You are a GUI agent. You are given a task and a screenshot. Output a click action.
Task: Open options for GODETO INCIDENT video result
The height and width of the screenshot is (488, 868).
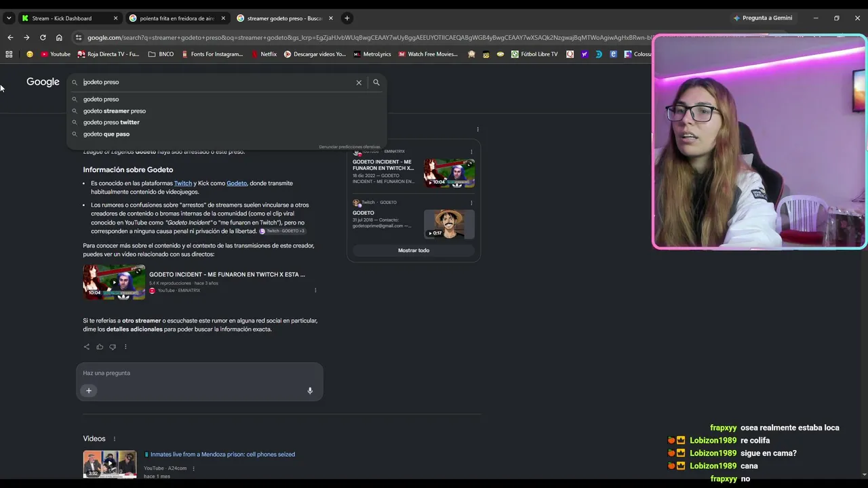click(x=315, y=291)
